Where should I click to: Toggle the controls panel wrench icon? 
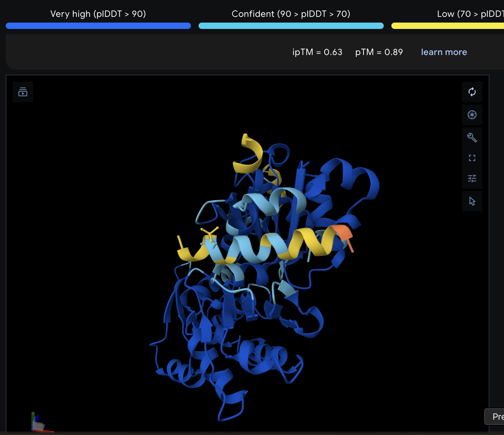click(x=472, y=138)
